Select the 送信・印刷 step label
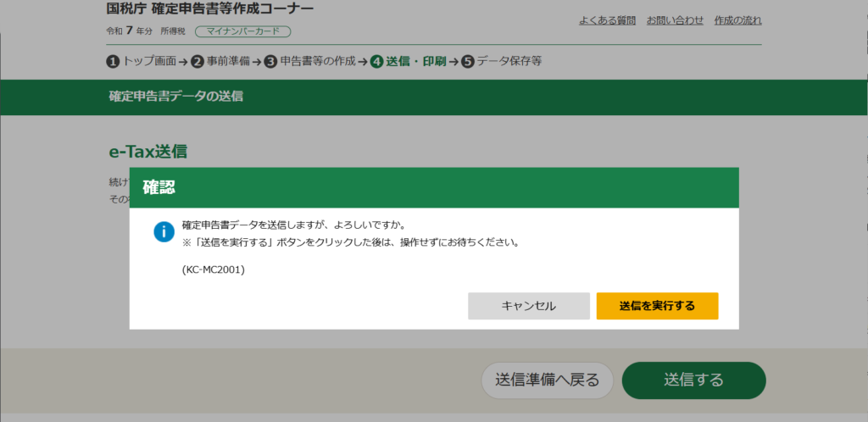 point(415,61)
